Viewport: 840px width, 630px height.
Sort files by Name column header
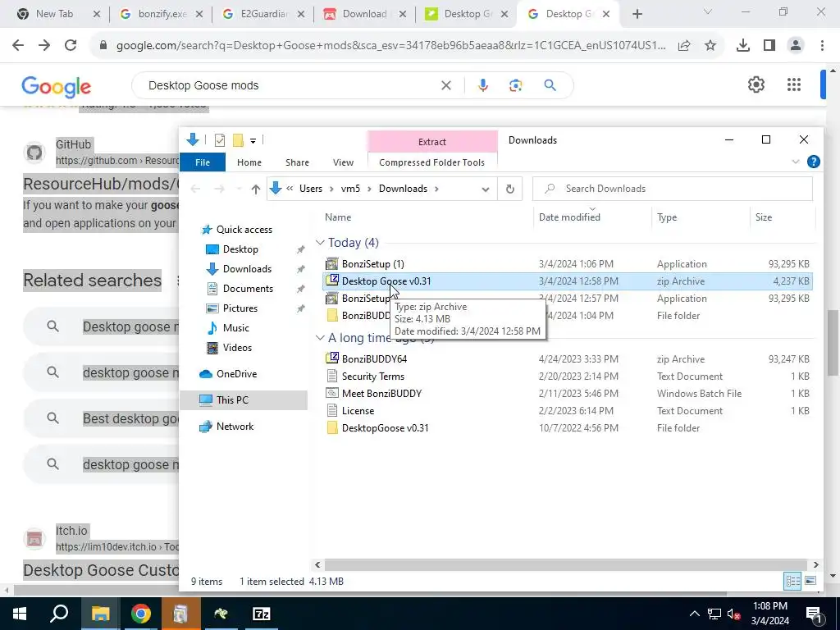pyautogui.click(x=338, y=217)
